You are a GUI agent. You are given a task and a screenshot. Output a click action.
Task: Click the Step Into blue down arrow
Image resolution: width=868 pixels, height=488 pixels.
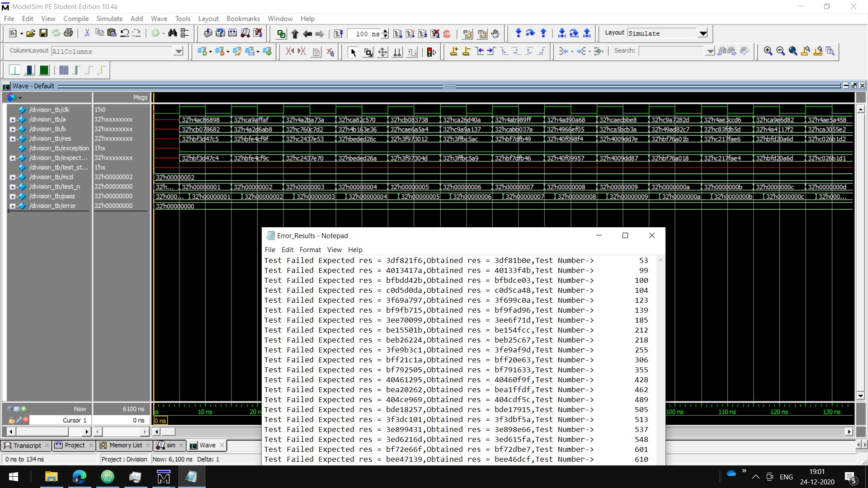coord(518,33)
